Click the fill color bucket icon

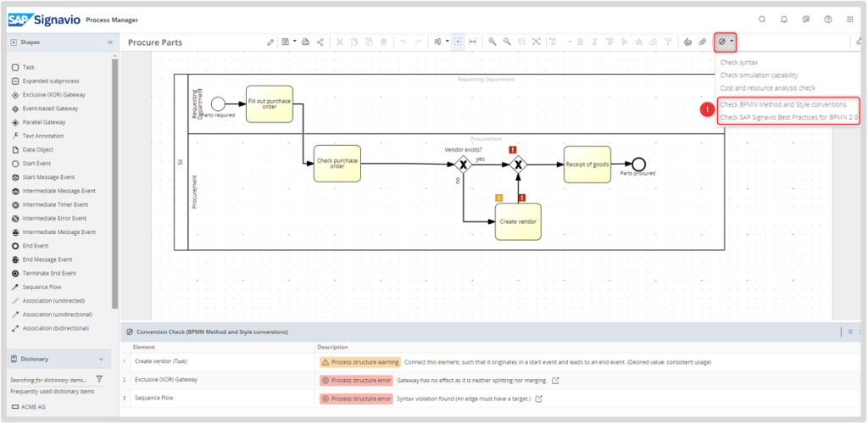[638, 42]
